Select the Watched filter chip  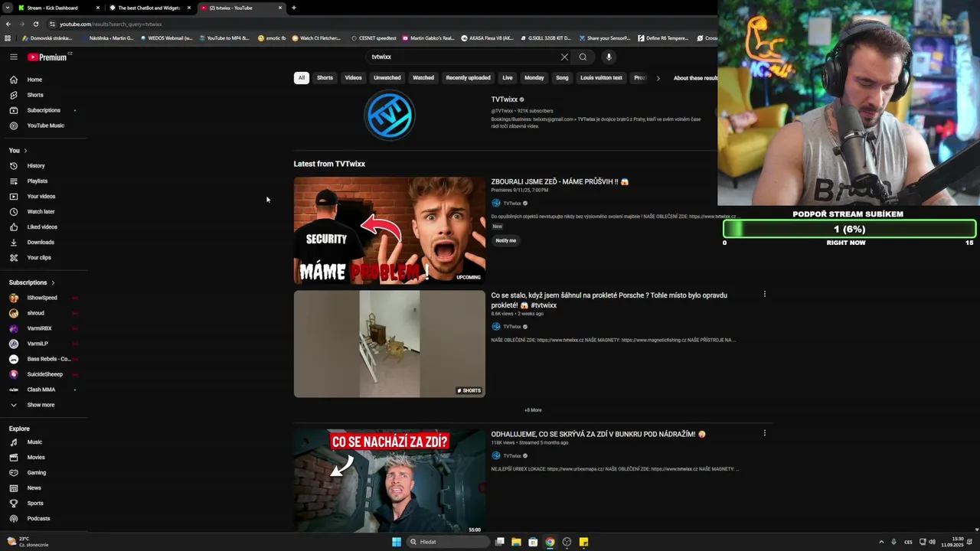tap(423, 78)
